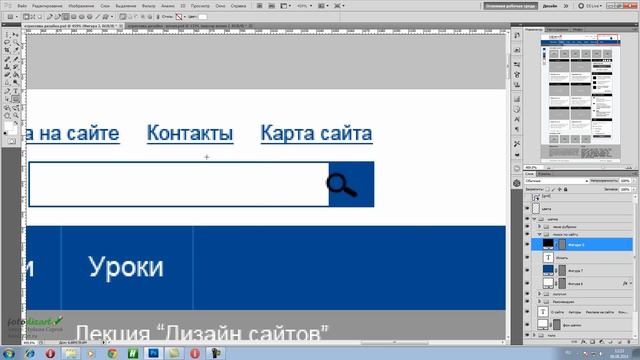The image size is (640, 360).
Task: Select the Eraser tool
Action: click(x=7, y=75)
